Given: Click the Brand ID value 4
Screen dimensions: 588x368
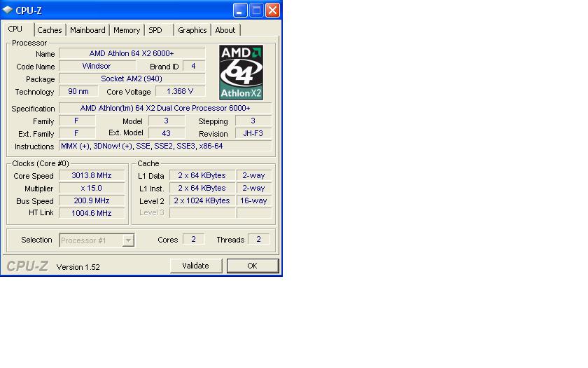Looking at the screenshot, I should (x=194, y=66).
